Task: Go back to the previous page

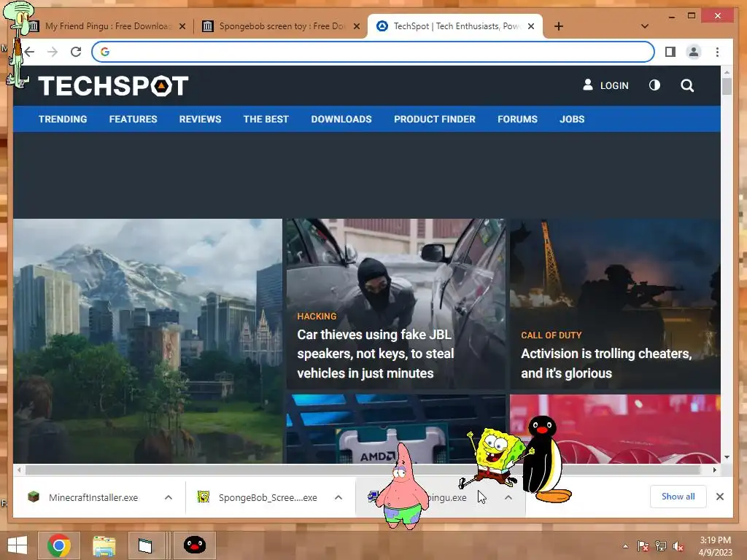Action: point(29,52)
